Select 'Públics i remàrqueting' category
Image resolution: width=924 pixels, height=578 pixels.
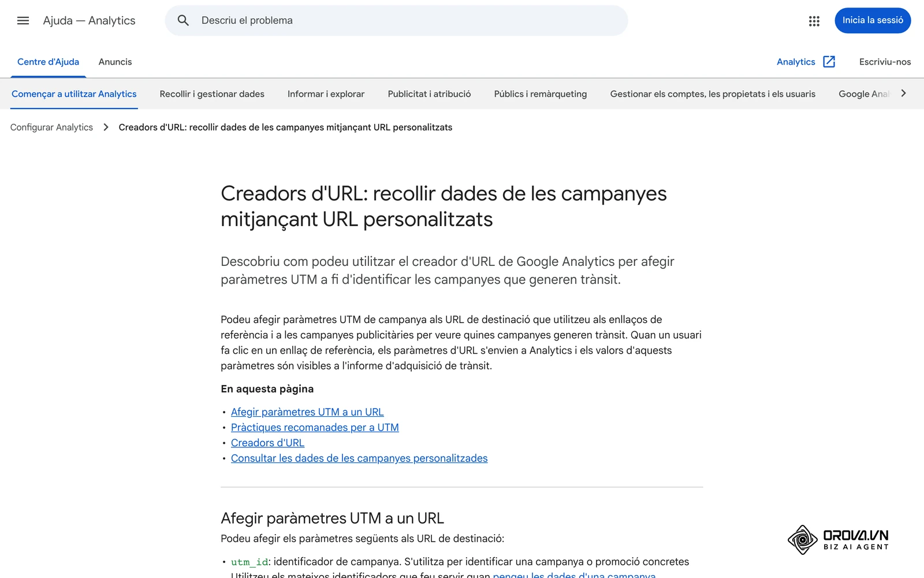(x=541, y=94)
